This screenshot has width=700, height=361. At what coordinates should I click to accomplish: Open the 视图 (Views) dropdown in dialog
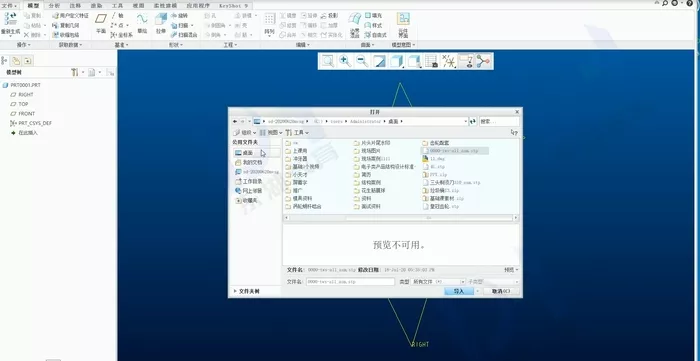click(x=271, y=133)
